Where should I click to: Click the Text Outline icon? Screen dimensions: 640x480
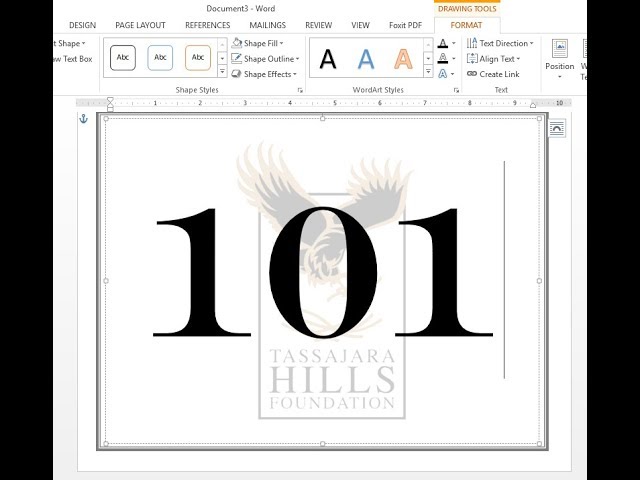coord(443,59)
